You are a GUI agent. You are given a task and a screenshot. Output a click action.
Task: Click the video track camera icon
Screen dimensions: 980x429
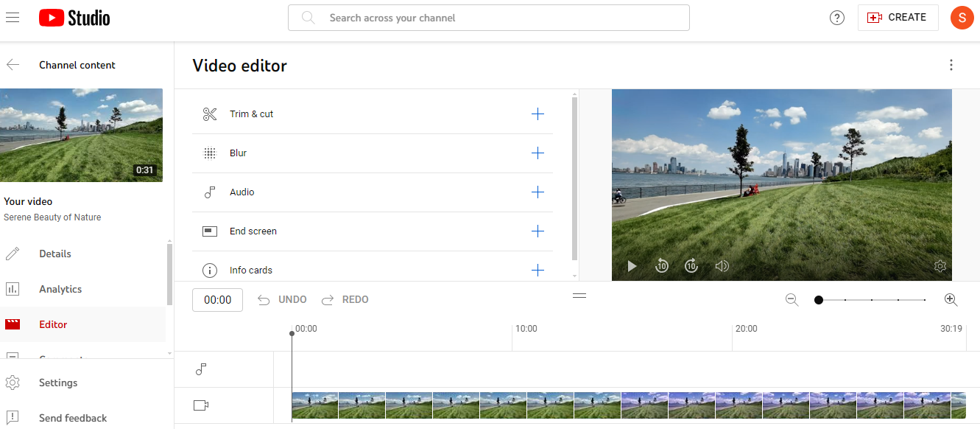tap(201, 405)
